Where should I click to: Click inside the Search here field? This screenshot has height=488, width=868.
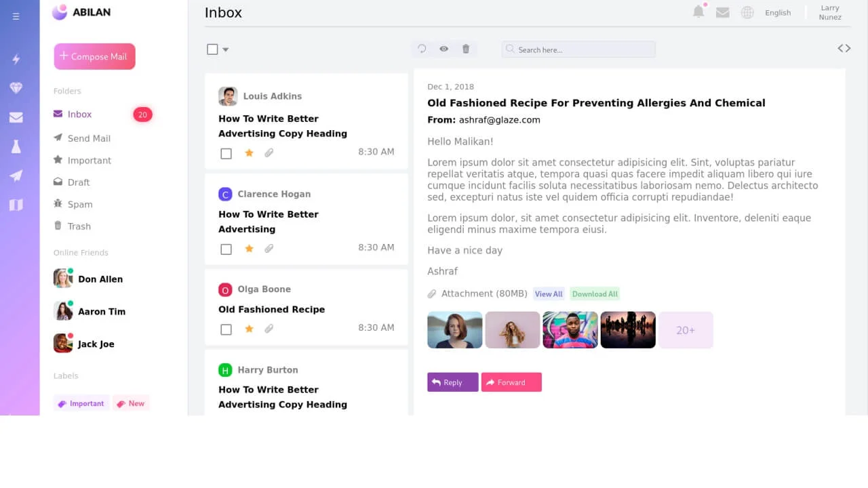tap(583, 49)
